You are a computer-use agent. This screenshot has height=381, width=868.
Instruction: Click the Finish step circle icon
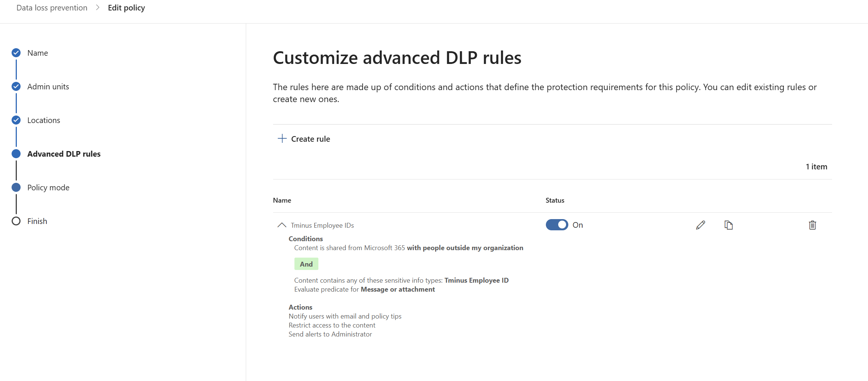coord(16,221)
